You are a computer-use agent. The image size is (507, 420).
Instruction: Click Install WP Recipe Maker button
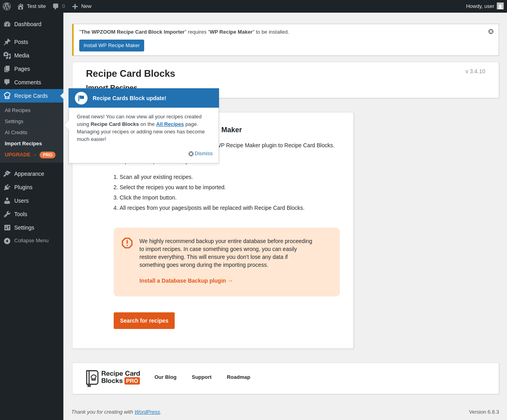[112, 46]
